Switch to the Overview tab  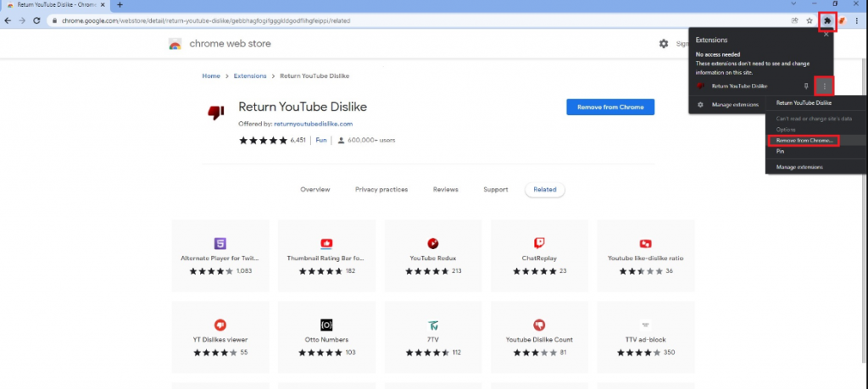[315, 189]
